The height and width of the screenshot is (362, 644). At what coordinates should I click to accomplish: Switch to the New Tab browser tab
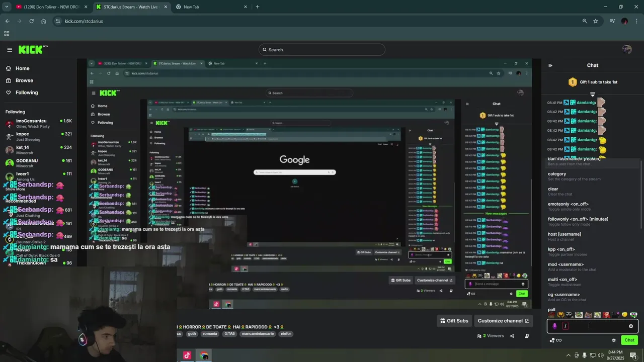211,7
